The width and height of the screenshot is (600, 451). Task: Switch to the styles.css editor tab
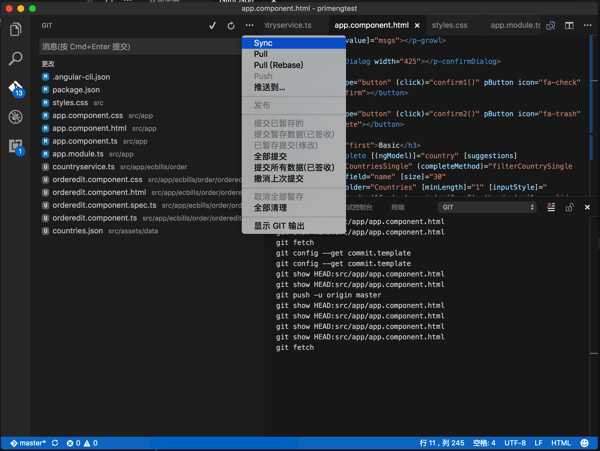click(450, 26)
